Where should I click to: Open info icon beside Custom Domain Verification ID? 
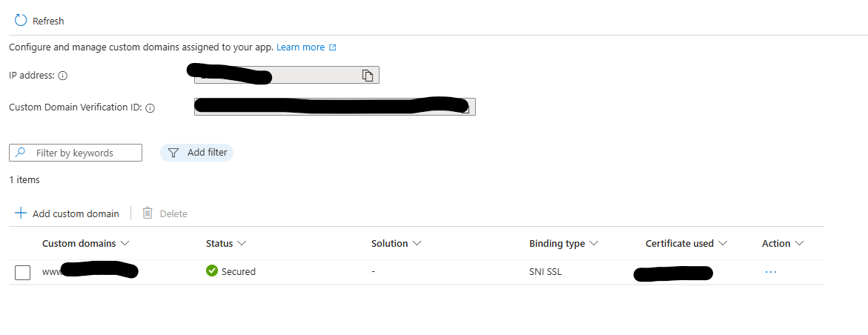click(150, 108)
